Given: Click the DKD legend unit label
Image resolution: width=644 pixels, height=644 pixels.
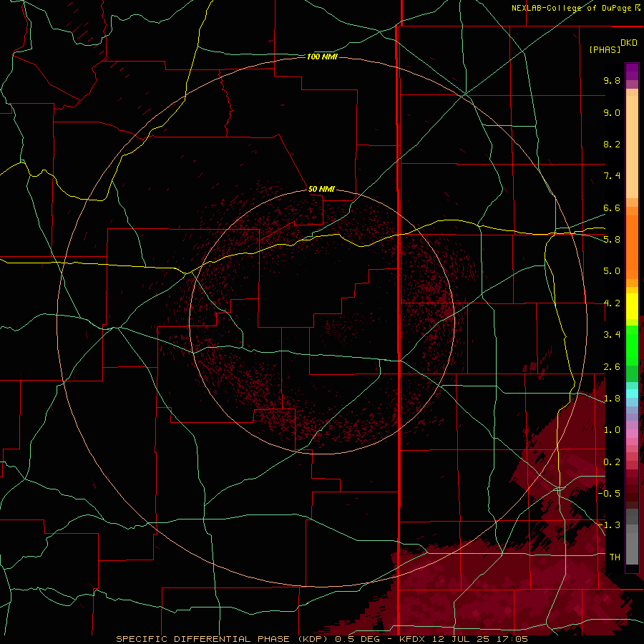Looking at the screenshot, I should (629, 42).
